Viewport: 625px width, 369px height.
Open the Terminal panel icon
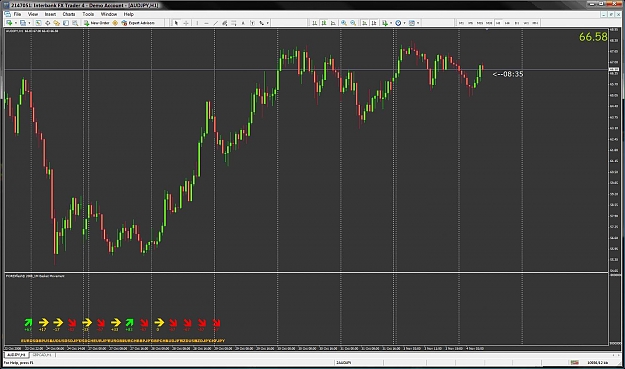pos(66,23)
